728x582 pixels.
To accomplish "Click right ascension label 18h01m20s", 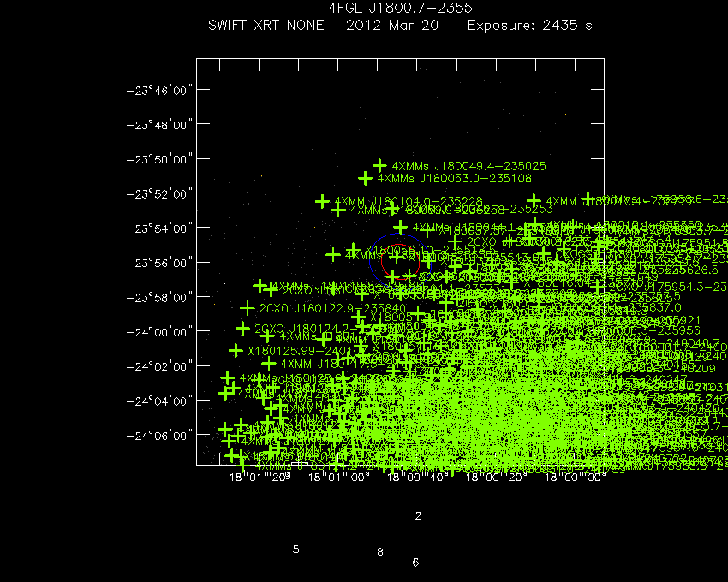I will click(260, 477).
